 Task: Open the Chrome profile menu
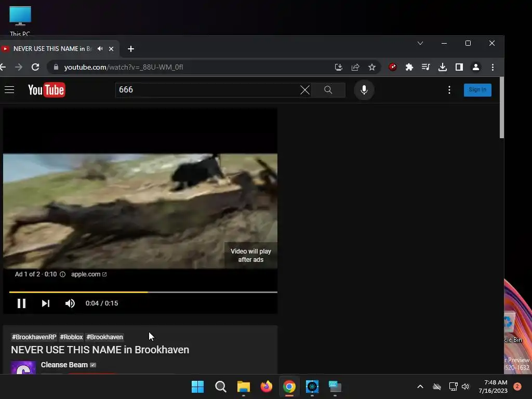(x=476, y=67)
